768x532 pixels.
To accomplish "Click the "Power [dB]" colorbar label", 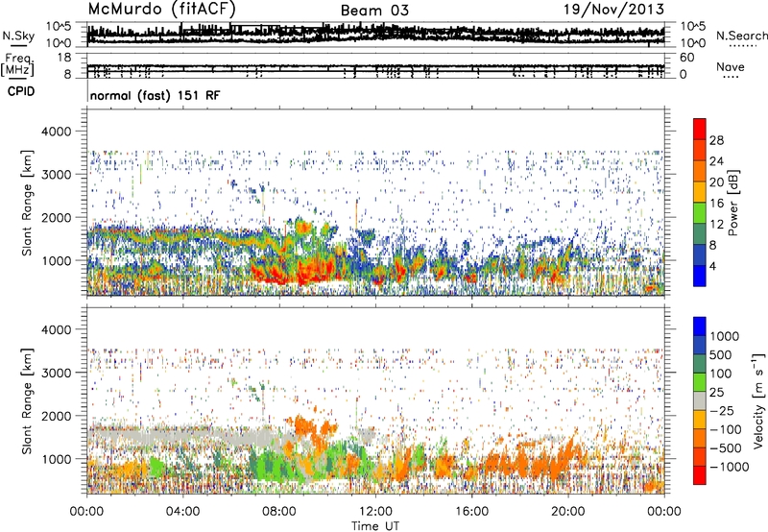I will (x=733, y=203).
